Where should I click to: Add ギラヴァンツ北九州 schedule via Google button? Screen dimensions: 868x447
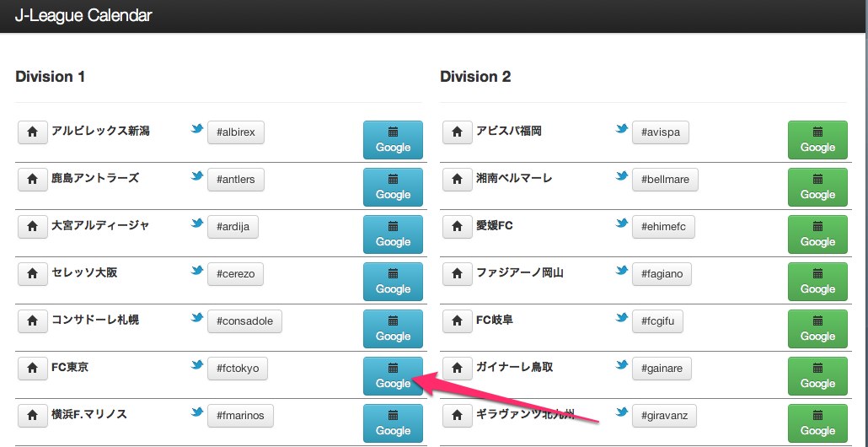pos(817,423)
